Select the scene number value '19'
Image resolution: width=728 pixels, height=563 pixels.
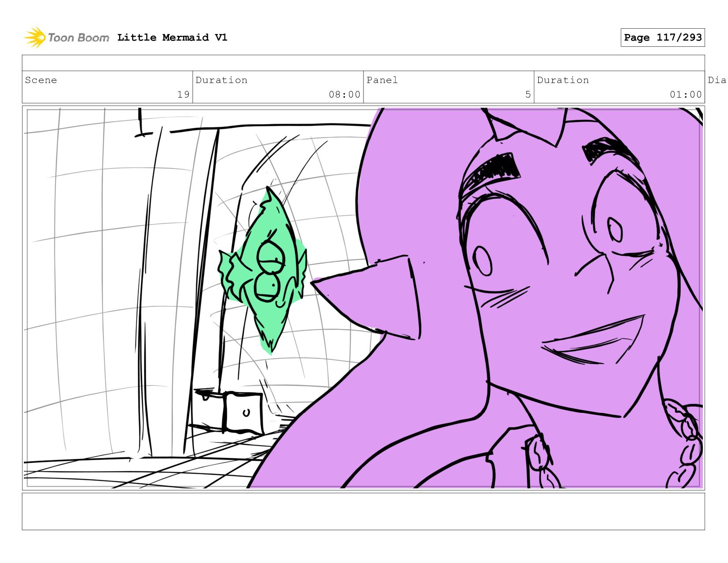click(x=183, y=94)
